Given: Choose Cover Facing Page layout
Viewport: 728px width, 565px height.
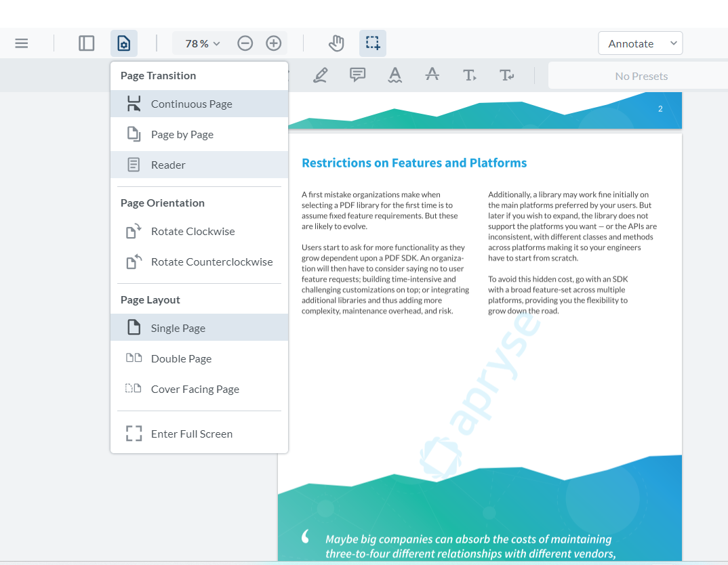Looking at the screenshot, I should tap(195, 389).
